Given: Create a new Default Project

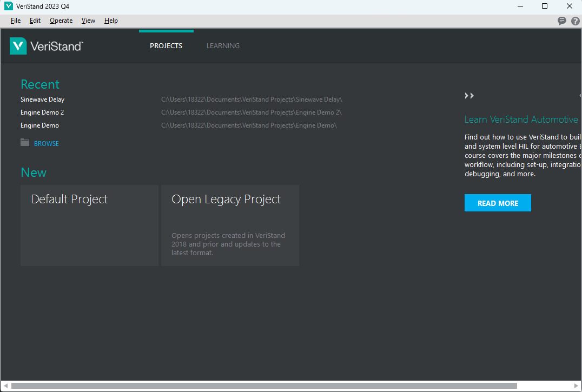Looking at the screenshot, I should click(89, 225).
